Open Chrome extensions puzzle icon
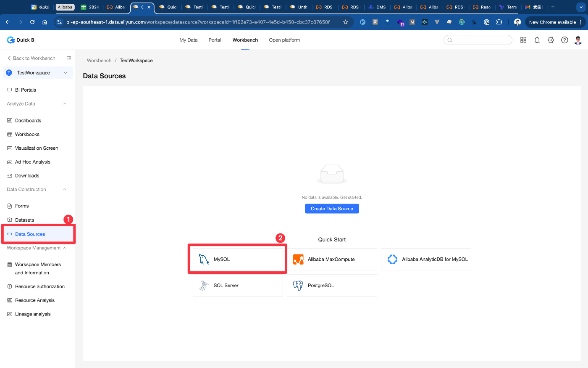This screenshot has height=368, width=588. click(499, 22)
